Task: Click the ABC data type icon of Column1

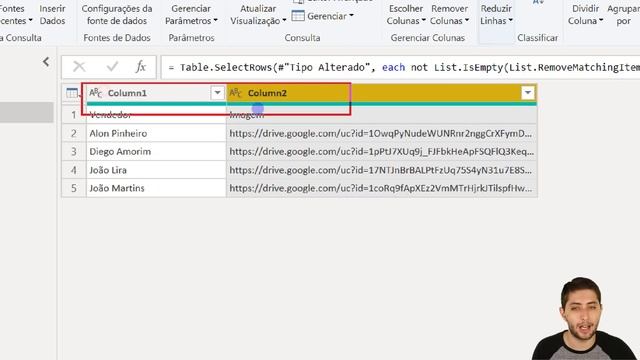Action: (x=96, y=93)
